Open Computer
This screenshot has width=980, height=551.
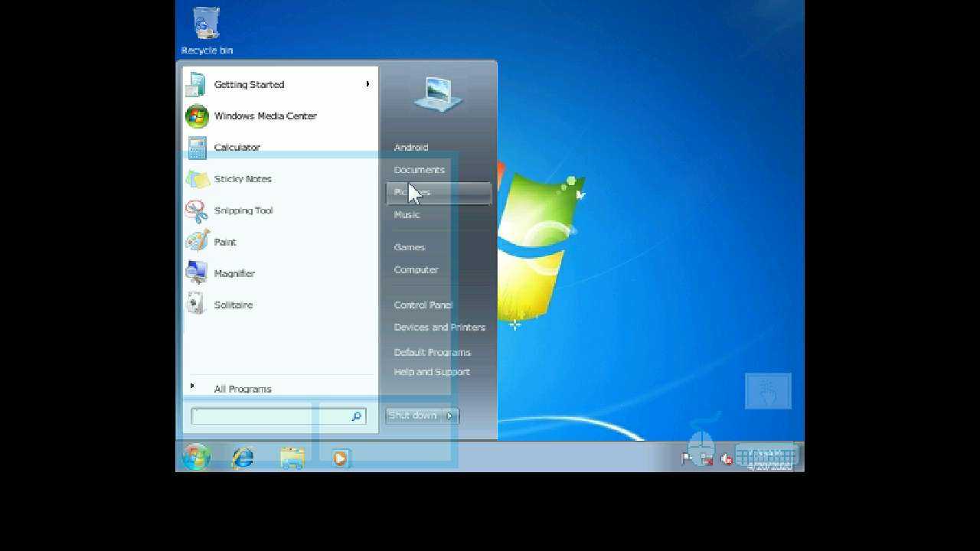coord(416,269)
